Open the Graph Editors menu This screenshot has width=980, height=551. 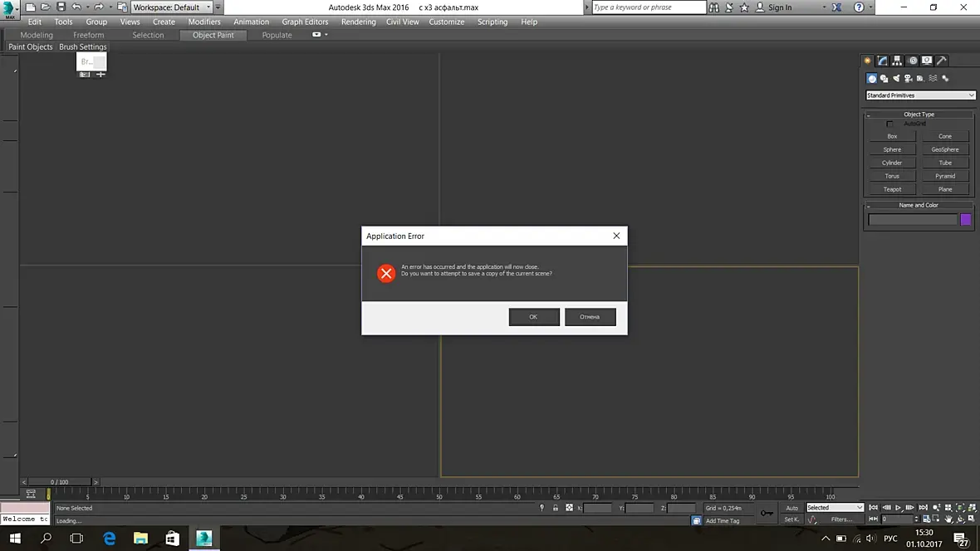[x=304, y=22]
